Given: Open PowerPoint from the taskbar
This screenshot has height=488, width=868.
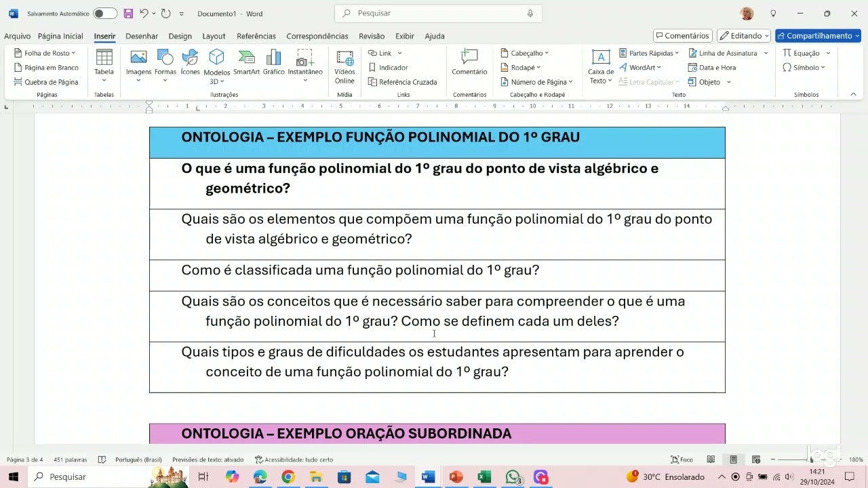Looking at the screenshot, I should coord(456,477).
